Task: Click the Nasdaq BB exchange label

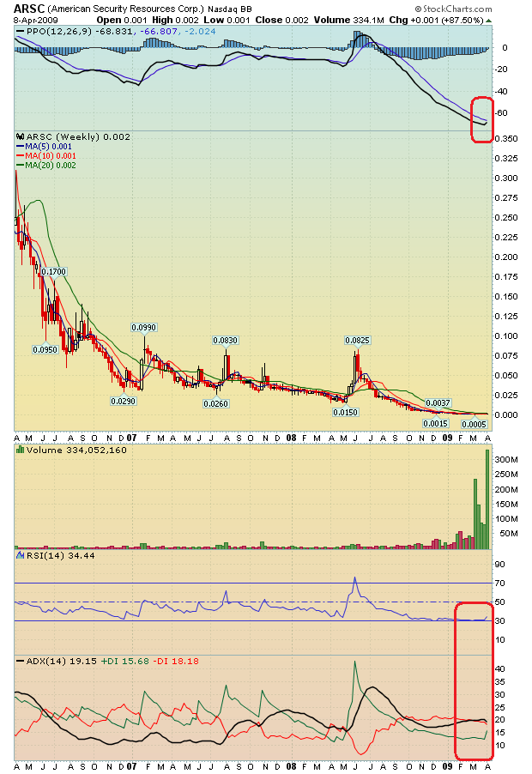Action: (x=230, y=9)
